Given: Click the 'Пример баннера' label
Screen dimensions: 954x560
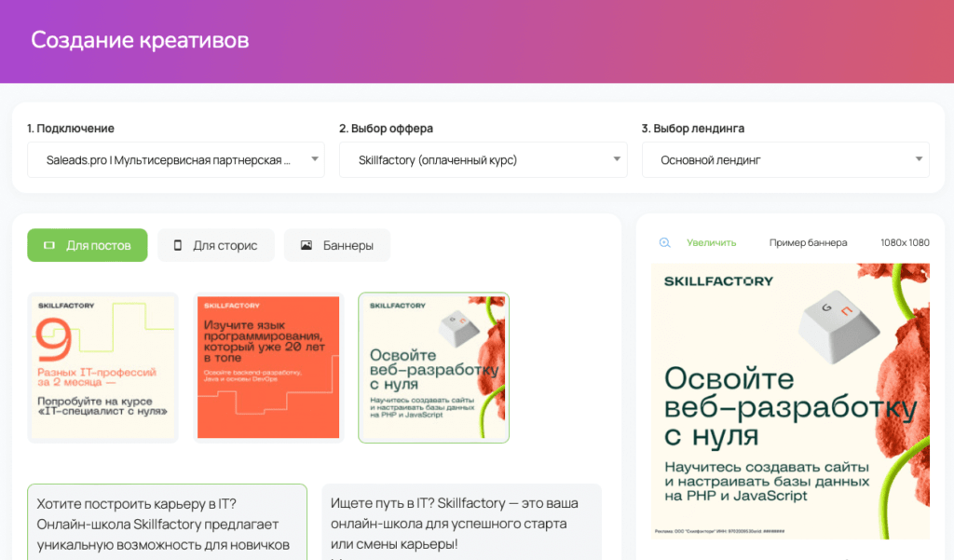Looking at the screenshot, I should click(808, 242).
